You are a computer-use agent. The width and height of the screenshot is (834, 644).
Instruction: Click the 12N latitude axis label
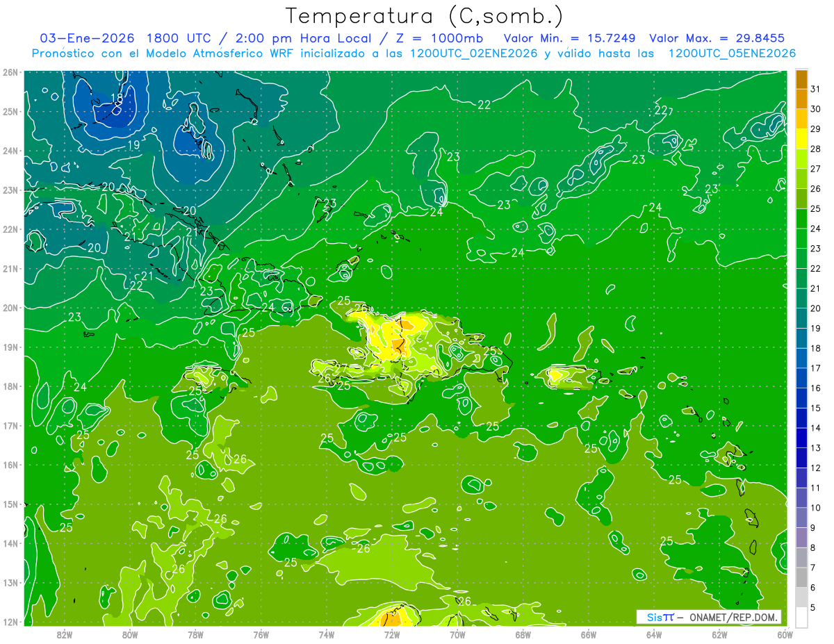[10, 622]
